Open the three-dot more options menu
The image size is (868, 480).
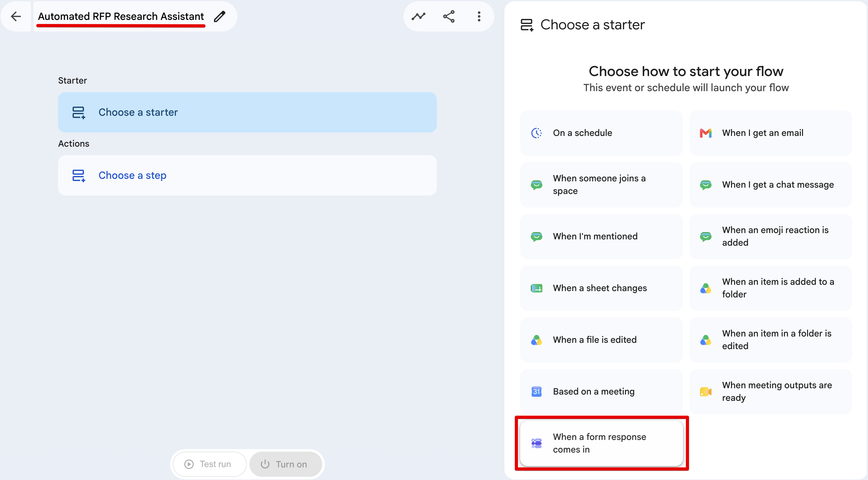[479, 16]
